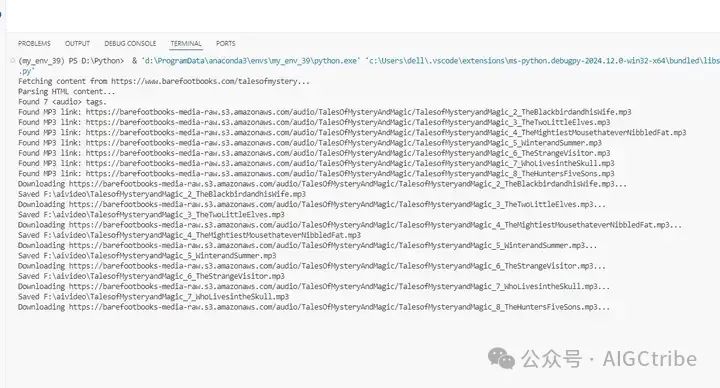Show the PORTS tab

(x=225, y=44)
